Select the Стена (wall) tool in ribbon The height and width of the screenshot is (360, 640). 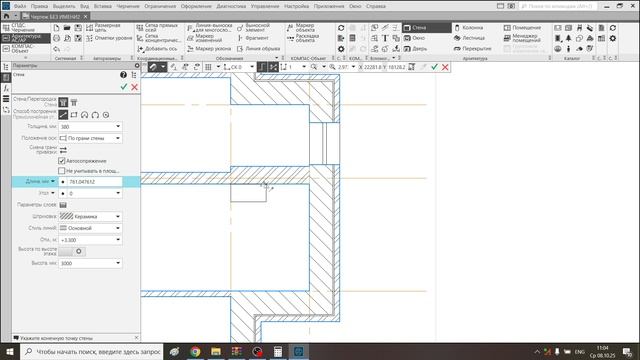pyautogui.click(x=427, y=27)
